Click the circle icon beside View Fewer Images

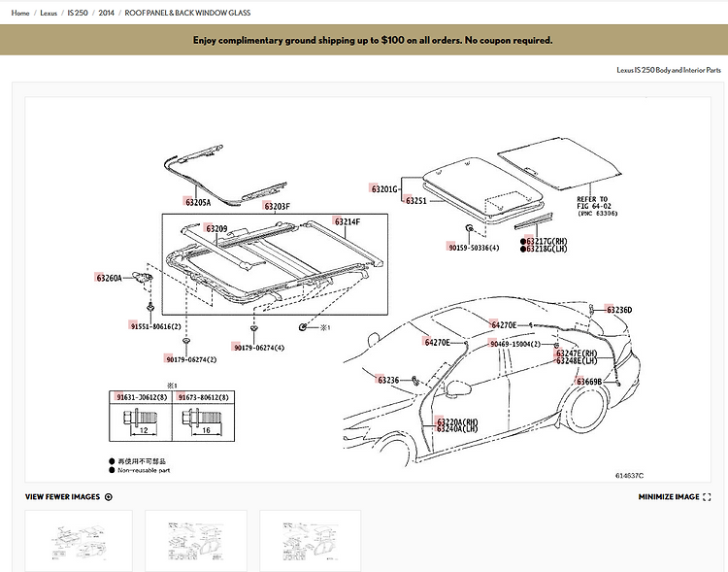click(109, 496)
